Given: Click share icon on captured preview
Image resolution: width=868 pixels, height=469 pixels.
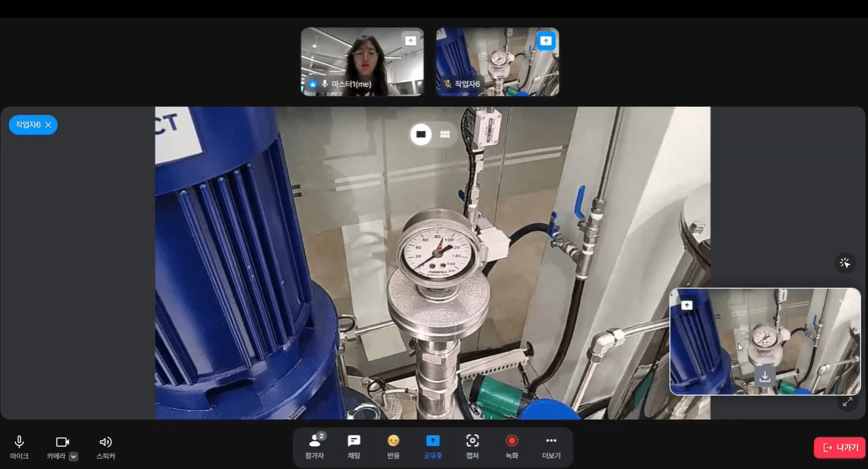Looking at the screenshot, I should tap(687, 305).
